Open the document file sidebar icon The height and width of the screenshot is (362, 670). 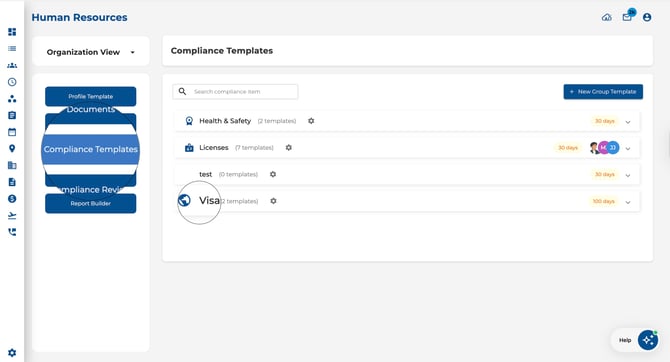12,182
